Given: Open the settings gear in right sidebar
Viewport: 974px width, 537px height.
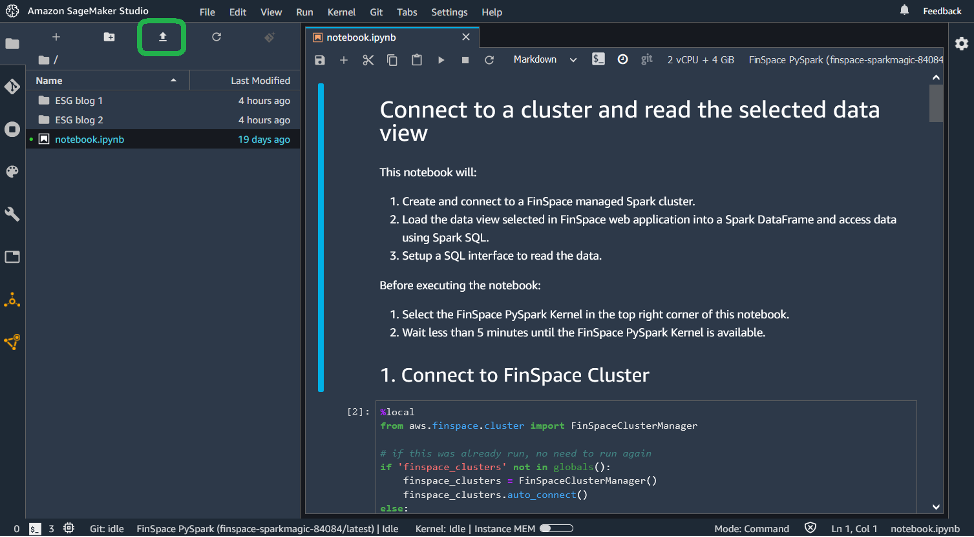Looking at the screenshot, I should point(961,43).
